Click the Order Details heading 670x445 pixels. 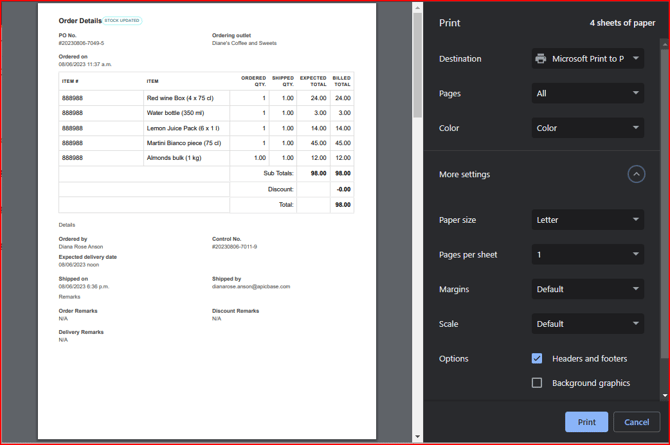point(80,21)
